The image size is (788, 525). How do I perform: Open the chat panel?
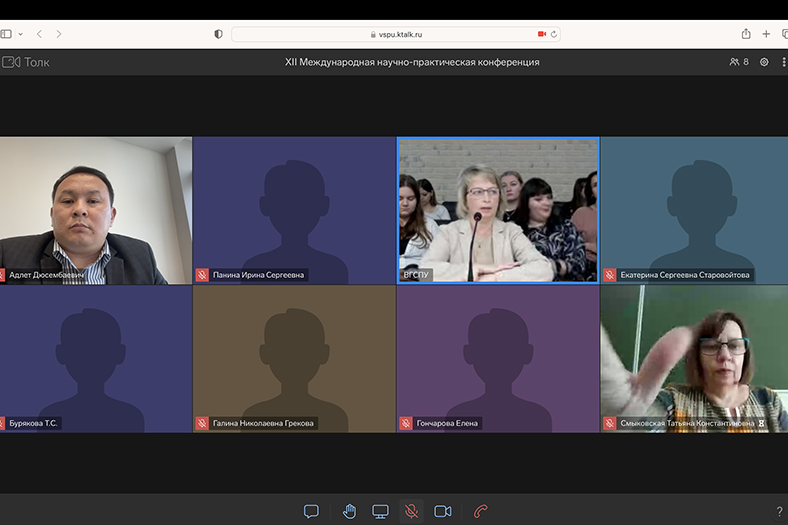[x=311, y=511]
